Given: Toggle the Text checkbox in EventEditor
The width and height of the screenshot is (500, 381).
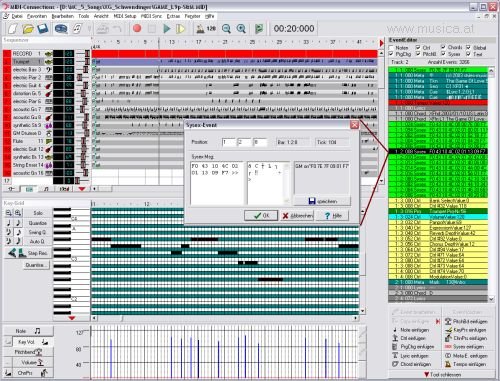Looking at the screenshot, I should pyautogui.click(x=468, y=54).
